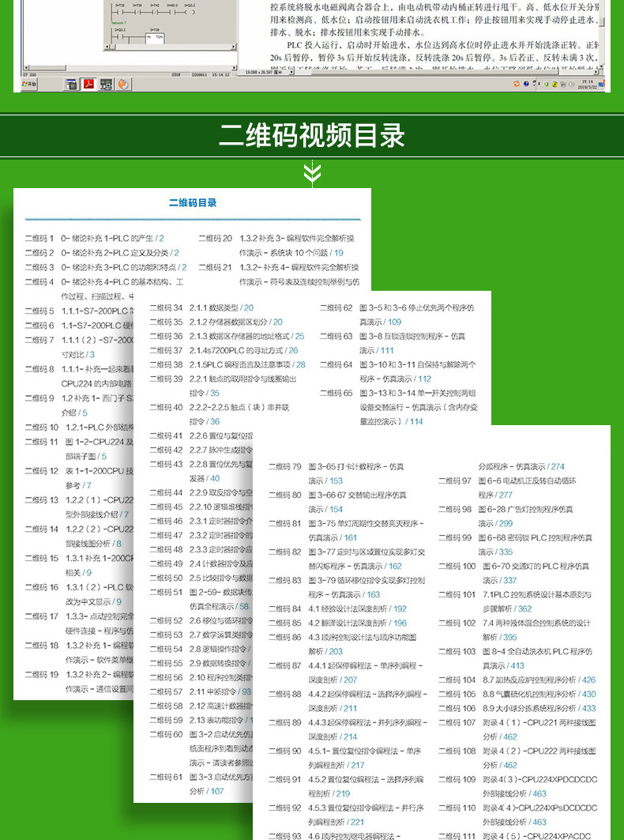Select entry 二维码 79 打卡计数程序仿真演示

click(x=336, y=473)
